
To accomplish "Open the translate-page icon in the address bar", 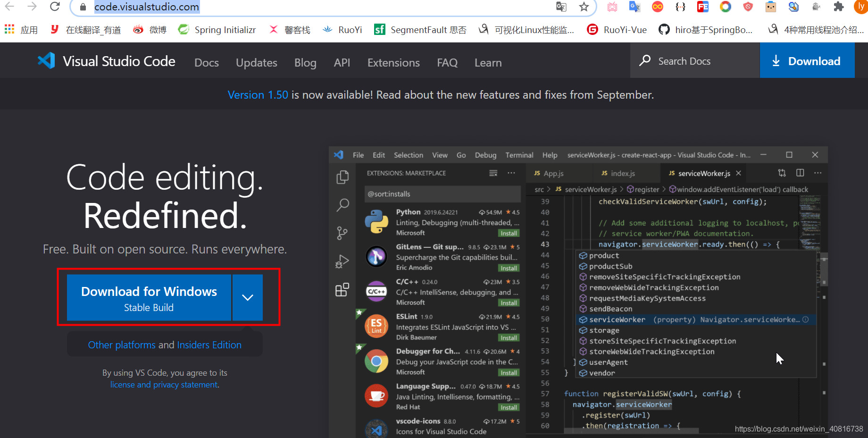I will pos(561,7).
